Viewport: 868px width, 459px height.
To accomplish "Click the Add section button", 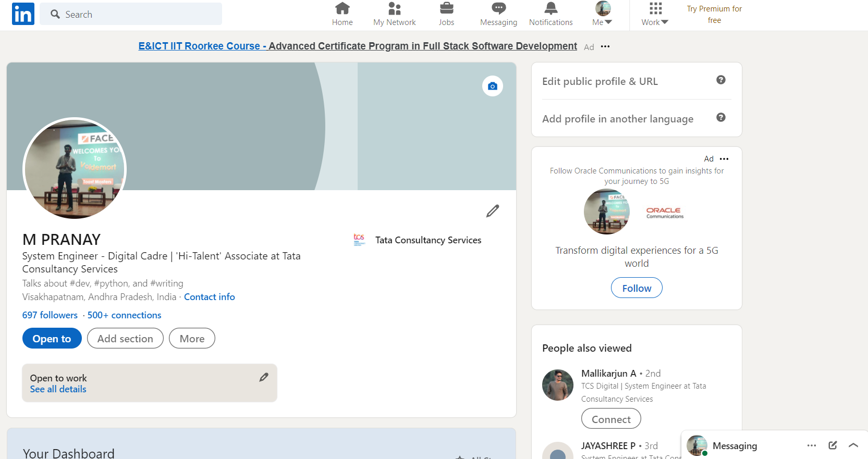I will click(x=125, y=339).
